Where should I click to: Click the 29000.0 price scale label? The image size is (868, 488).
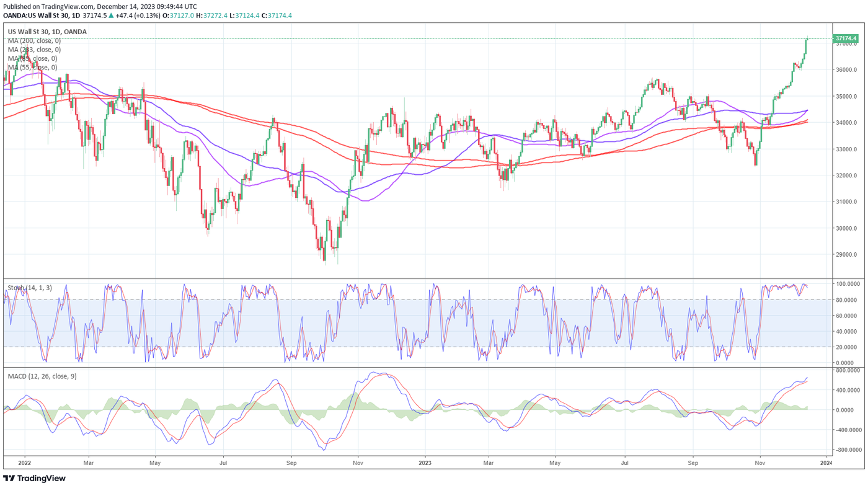tap(847, 255)
